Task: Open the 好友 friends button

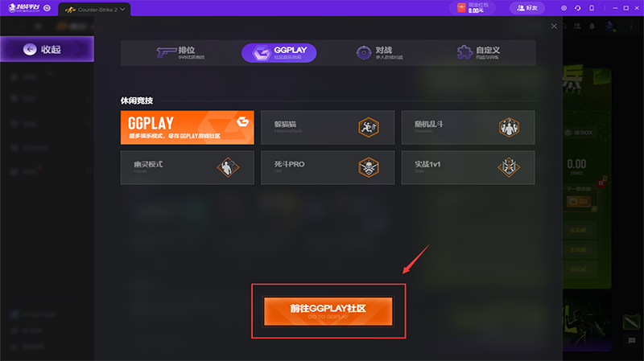Action: click(527, 8)
